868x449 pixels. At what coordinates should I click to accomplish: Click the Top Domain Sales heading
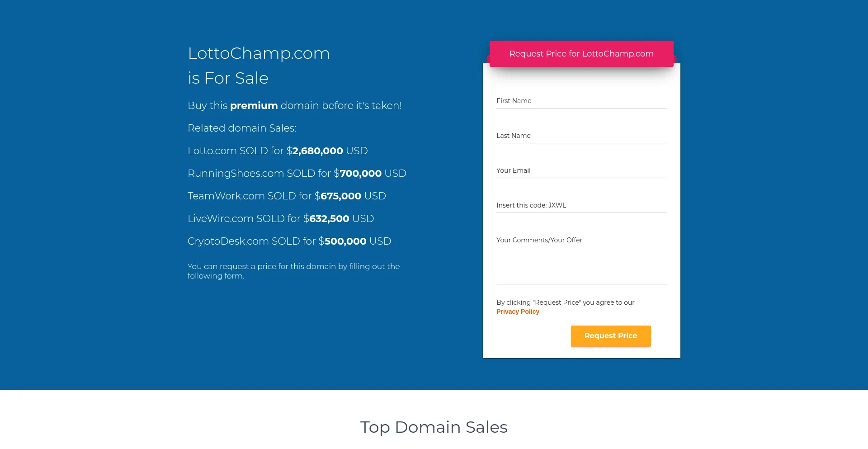click(434, 427)
